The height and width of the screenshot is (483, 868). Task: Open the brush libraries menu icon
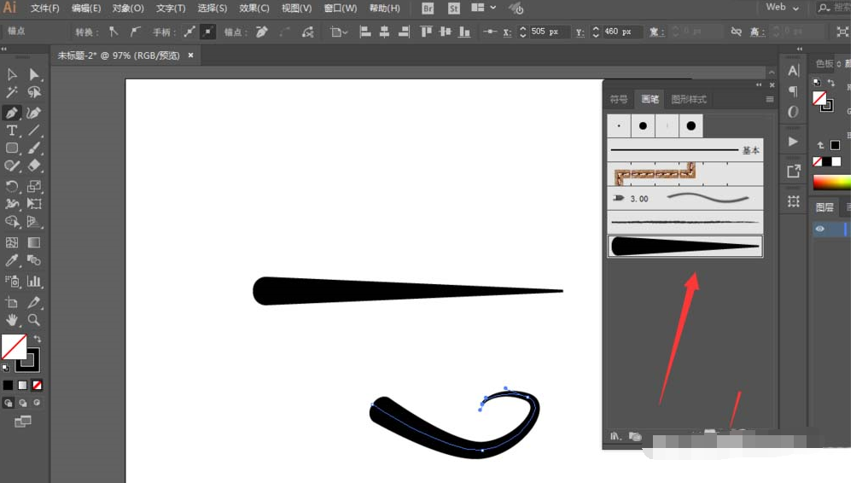(615, 436)
